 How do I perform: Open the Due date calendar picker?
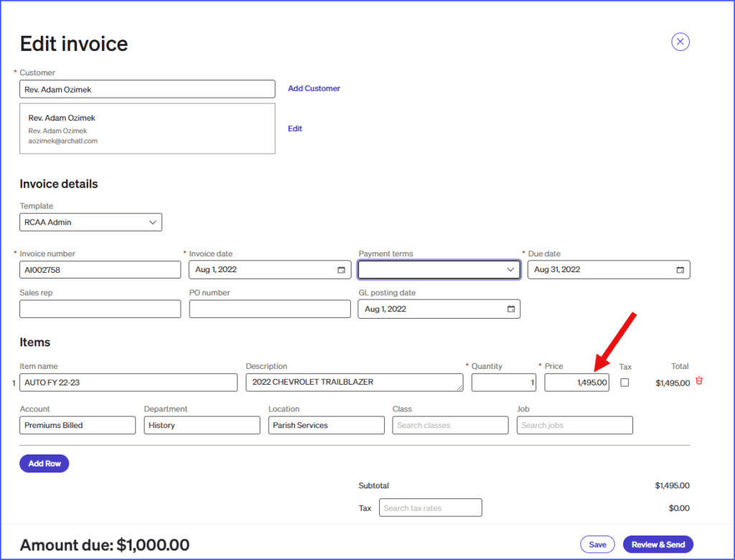coord(680,270)
